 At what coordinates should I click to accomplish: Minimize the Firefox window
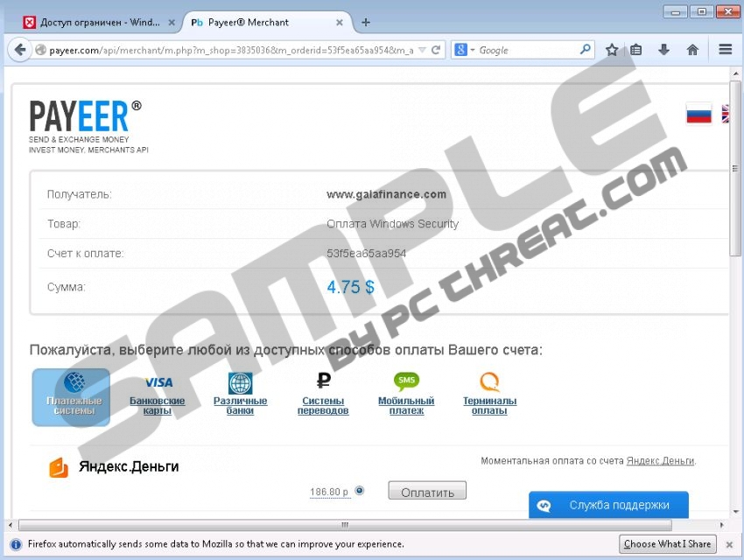pos(676,12)
